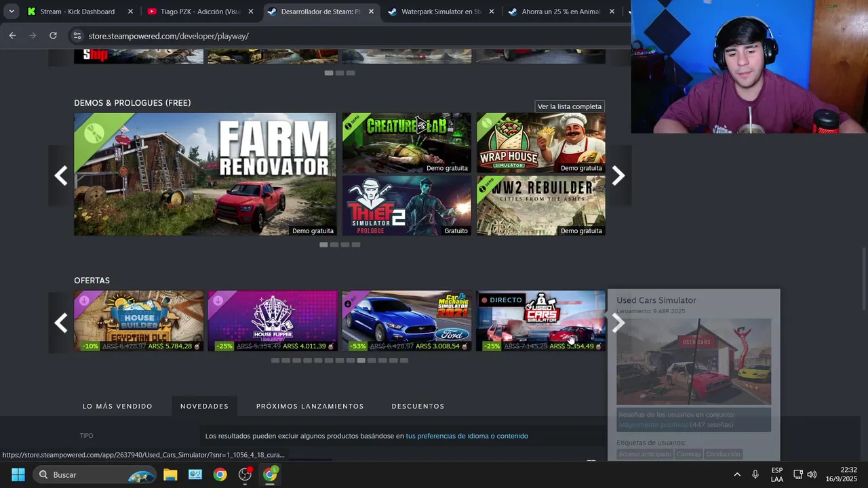Switch to Stream - Kick Dashboard tab
The width and height of the screenshot is (868, 488).
pos(77,12)
